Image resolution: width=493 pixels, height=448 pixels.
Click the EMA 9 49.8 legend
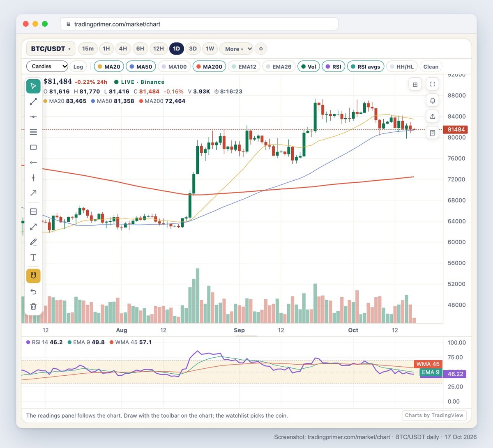pyautogui.click(x=86, y=342)
